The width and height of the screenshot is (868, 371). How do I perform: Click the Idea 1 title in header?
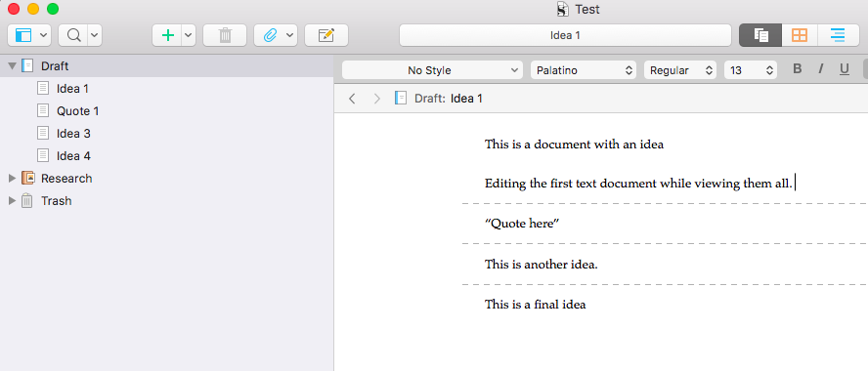tap(466, 99)
